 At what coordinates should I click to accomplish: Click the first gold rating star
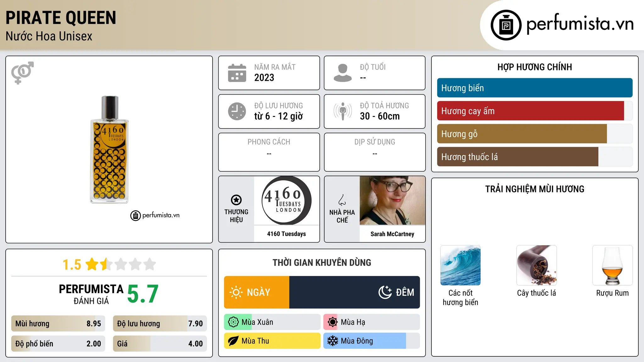tap(92, 264)
